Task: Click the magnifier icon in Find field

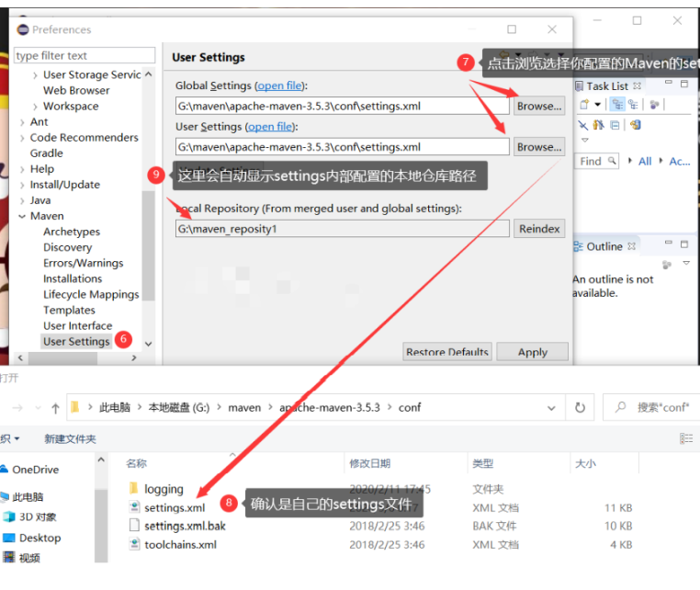Action: pos(612,160)
